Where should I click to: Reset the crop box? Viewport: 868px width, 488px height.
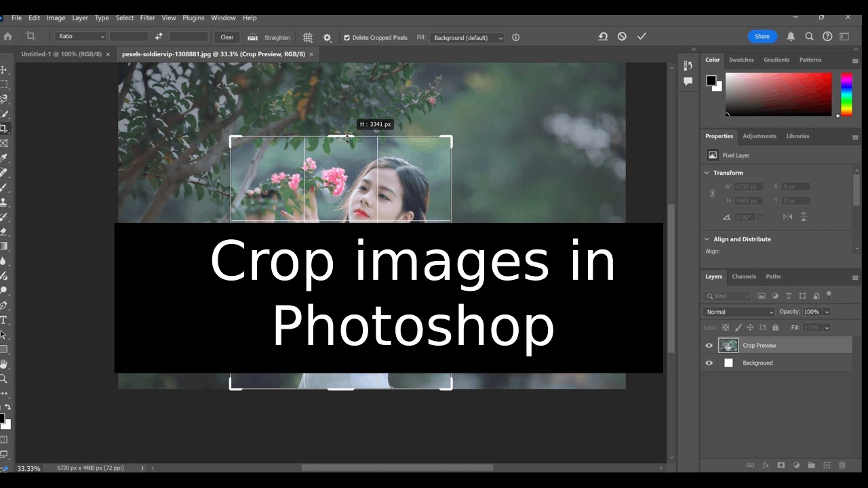click(x=603, y=37)
